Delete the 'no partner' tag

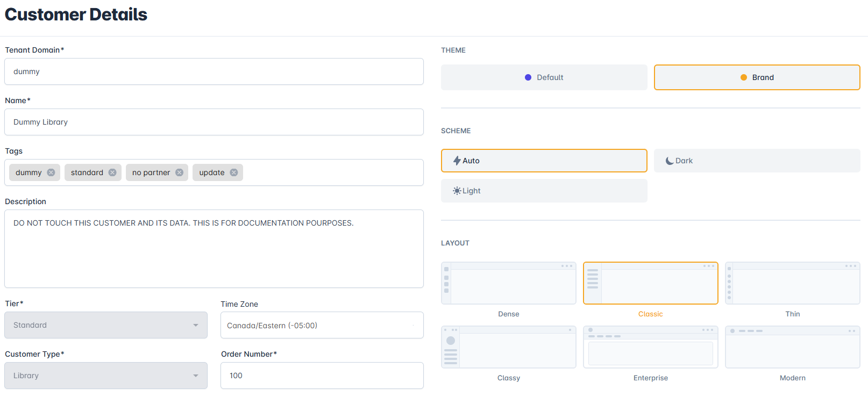click(179, 172)
